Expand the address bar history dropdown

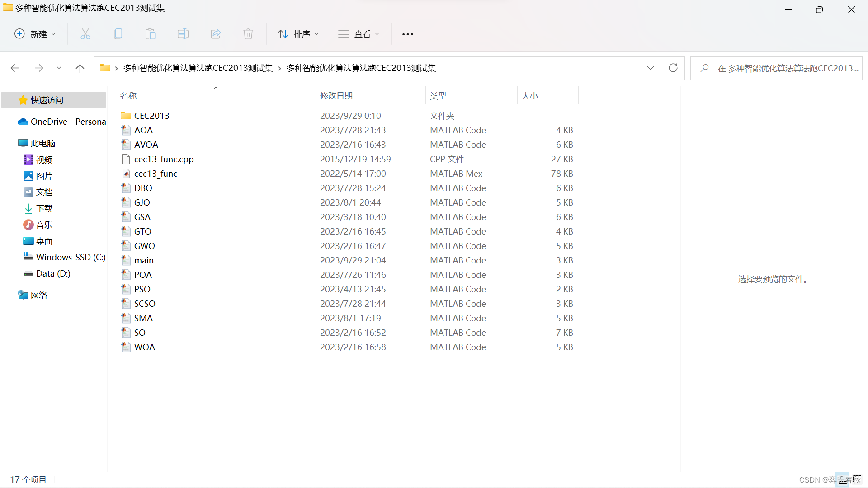pyautogui.click(x=651, y=68)
